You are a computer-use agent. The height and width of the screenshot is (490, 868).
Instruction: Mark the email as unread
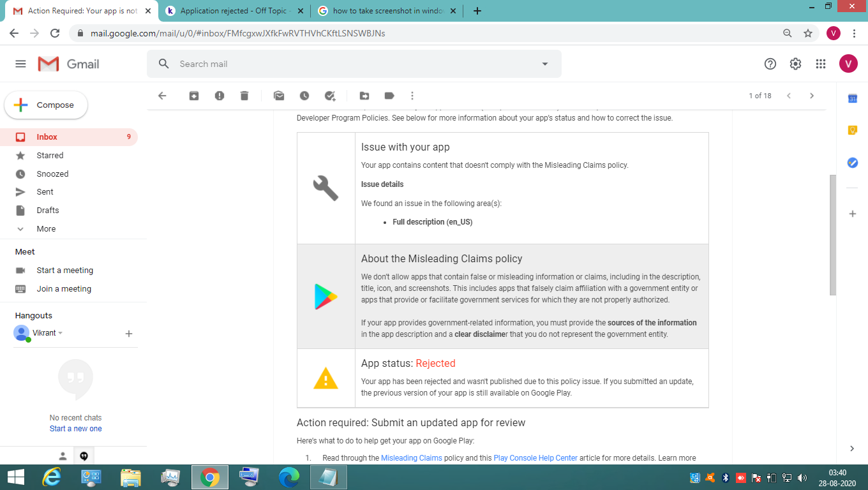[x=279, y=96]
